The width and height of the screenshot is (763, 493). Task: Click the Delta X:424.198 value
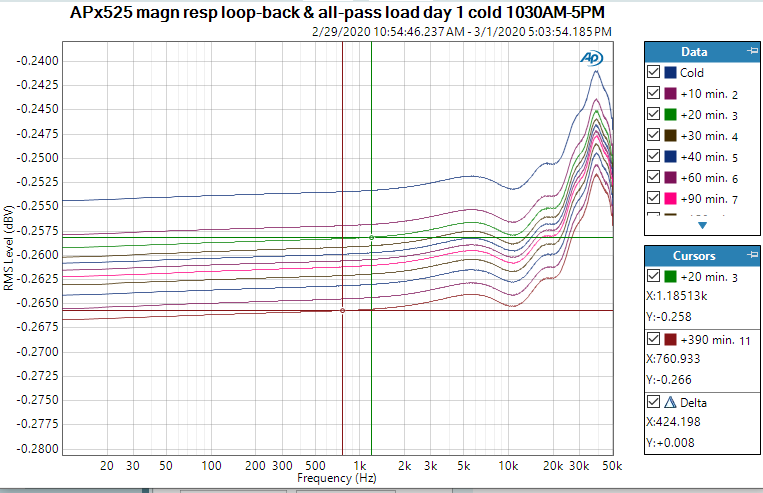[673, 421]
